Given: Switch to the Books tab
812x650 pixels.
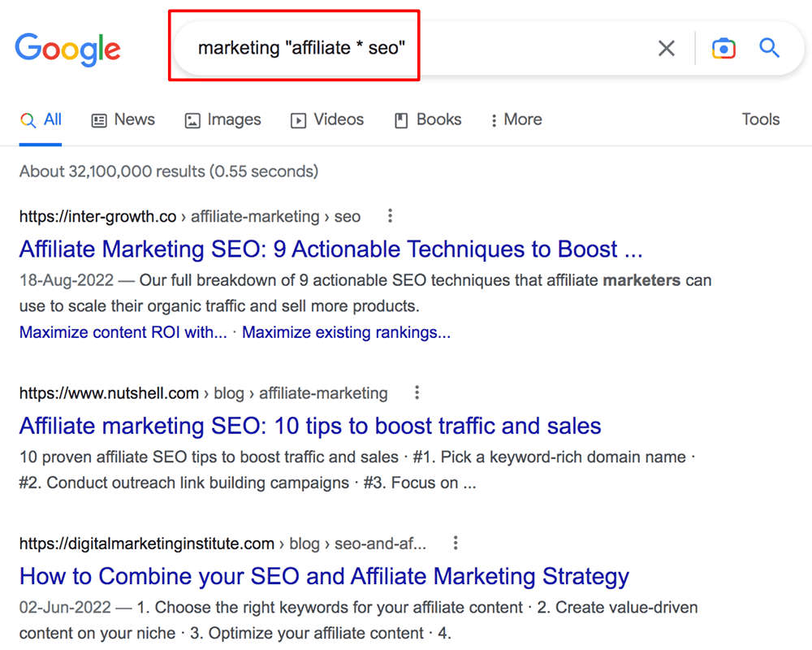Looking at the screenshot, I should pos(428,119).
